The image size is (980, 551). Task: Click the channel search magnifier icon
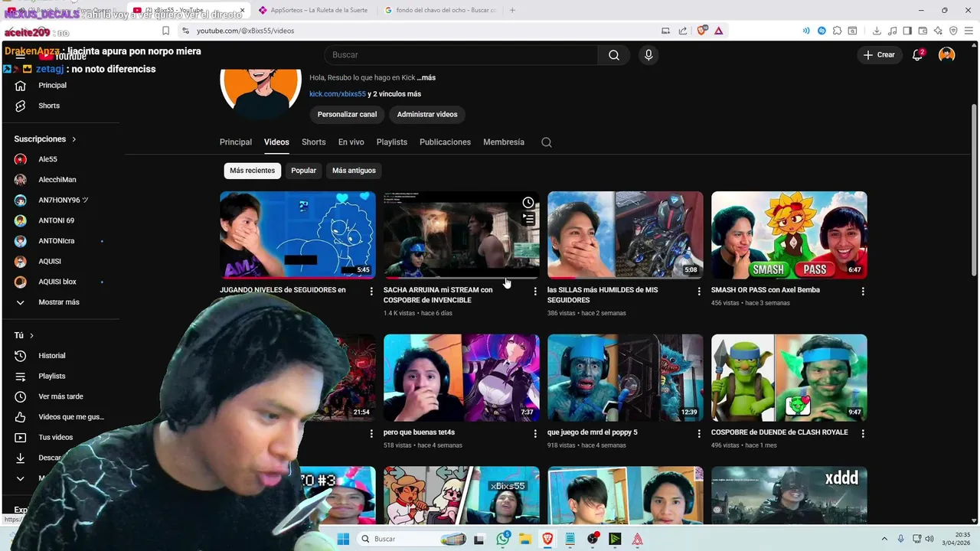point(547,142)
